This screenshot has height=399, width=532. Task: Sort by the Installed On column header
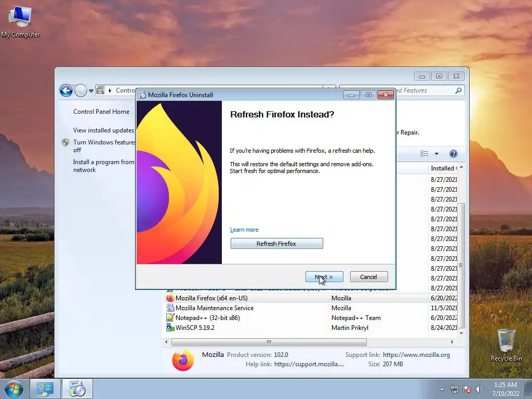(443, 168)
